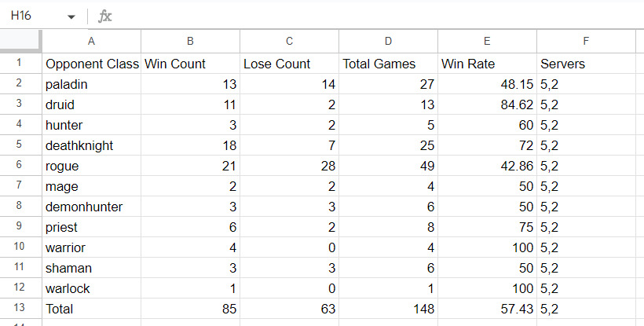Select column F header
The height and width of the screenshot is (326, 644).
[x=586, y=42]
